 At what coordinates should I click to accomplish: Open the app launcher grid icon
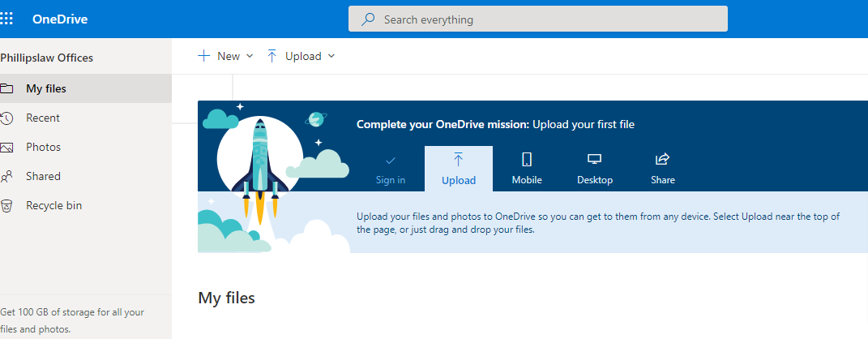pyautogui.click(x=6, y=19)
